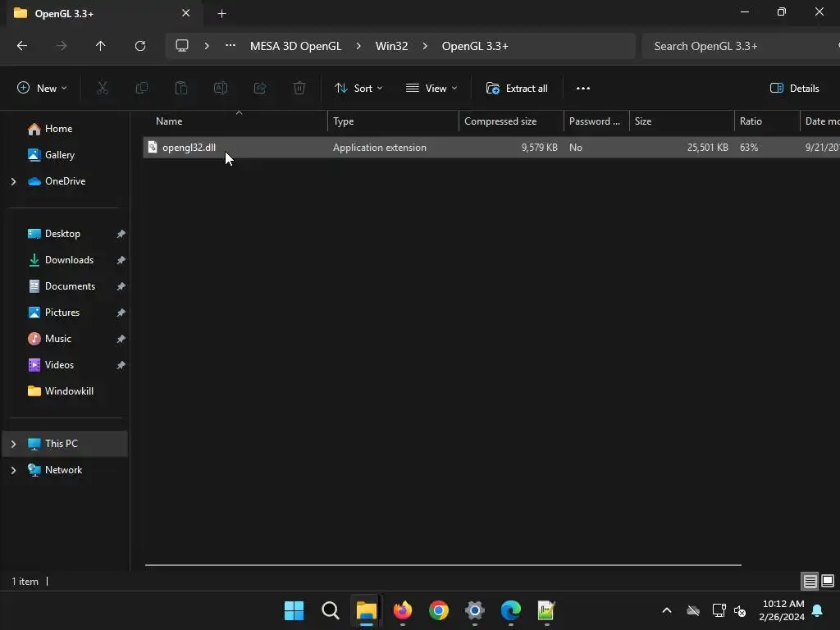
Task: Click the OpenGL 3.3+ breadcrumb
Action: point(475,46)
